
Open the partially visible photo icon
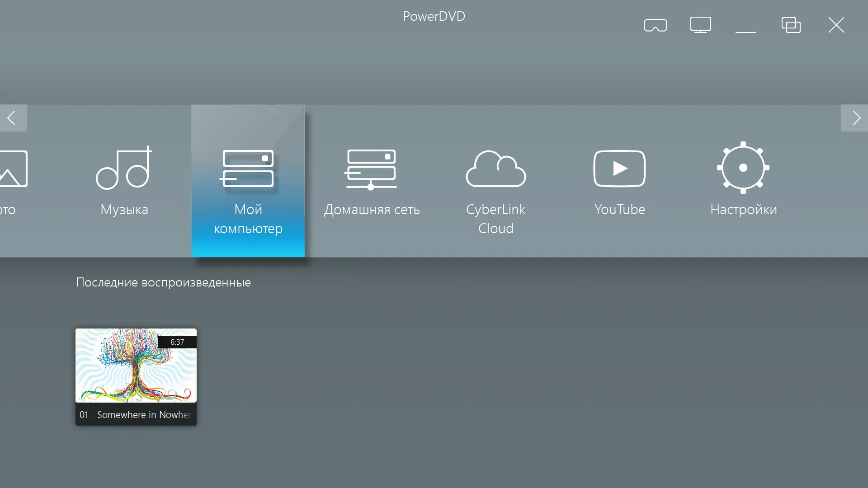(x=14, y=169)
